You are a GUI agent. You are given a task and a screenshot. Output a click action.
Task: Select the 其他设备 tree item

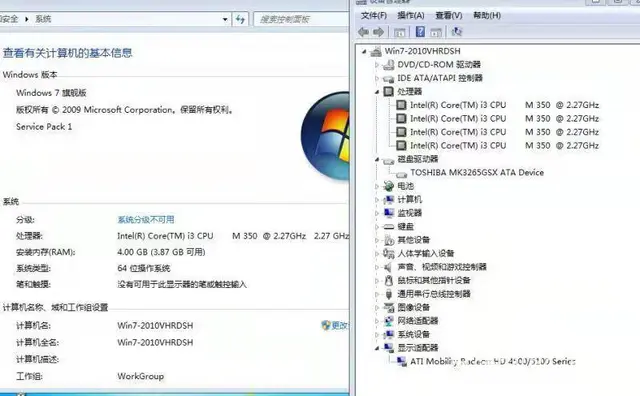413,240
